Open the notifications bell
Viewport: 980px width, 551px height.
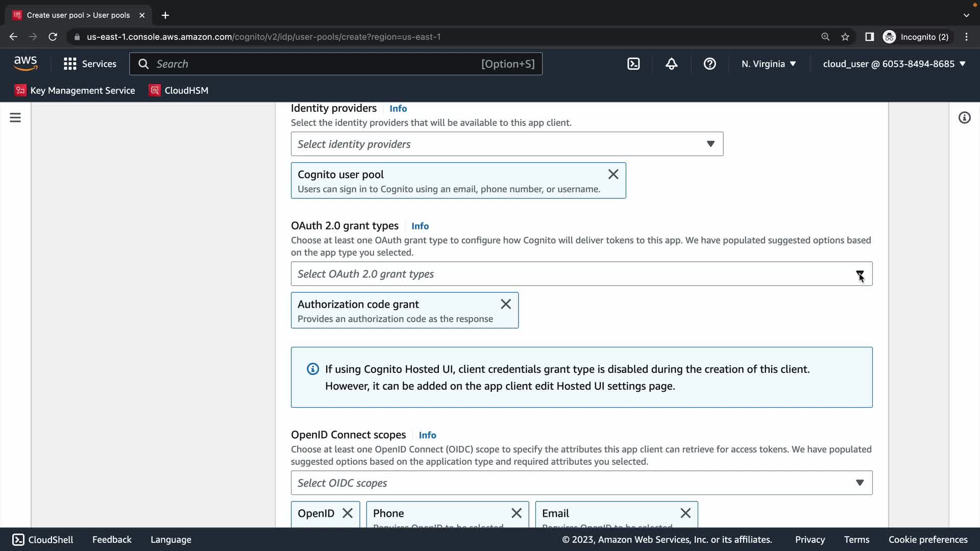tap(671, 64)
